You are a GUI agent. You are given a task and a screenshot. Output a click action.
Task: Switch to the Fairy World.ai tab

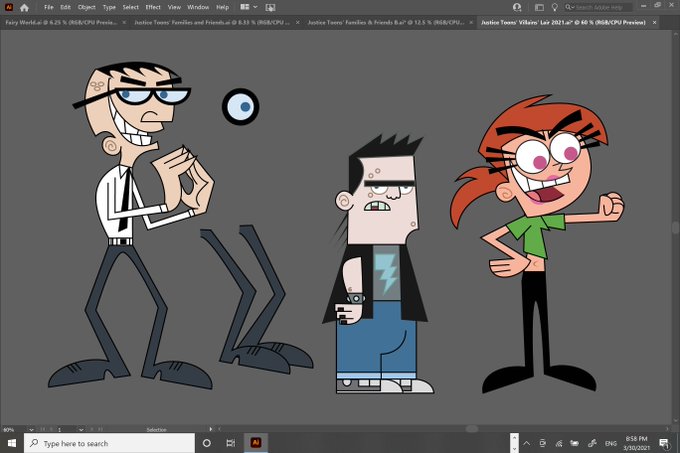(x=61, y=23)
